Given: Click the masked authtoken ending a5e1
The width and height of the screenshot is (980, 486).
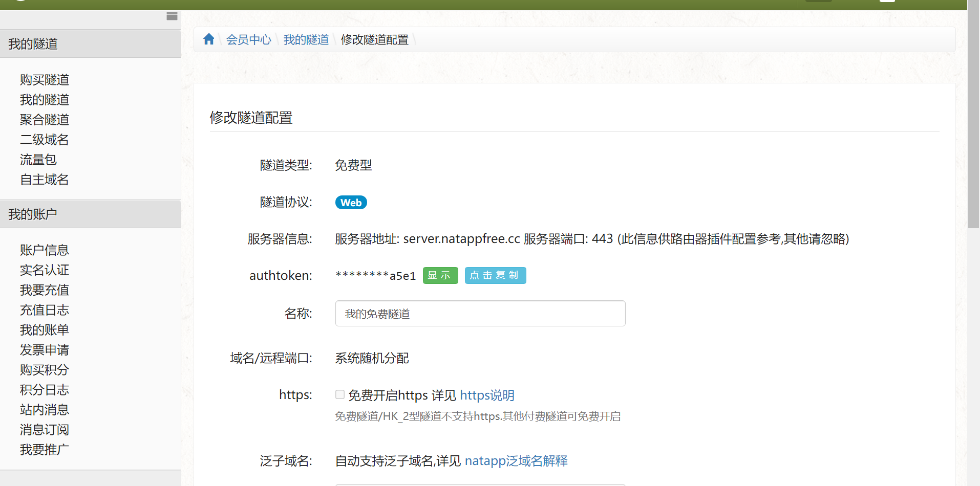Looking at the screenshot, I should (x=376, y=276).
